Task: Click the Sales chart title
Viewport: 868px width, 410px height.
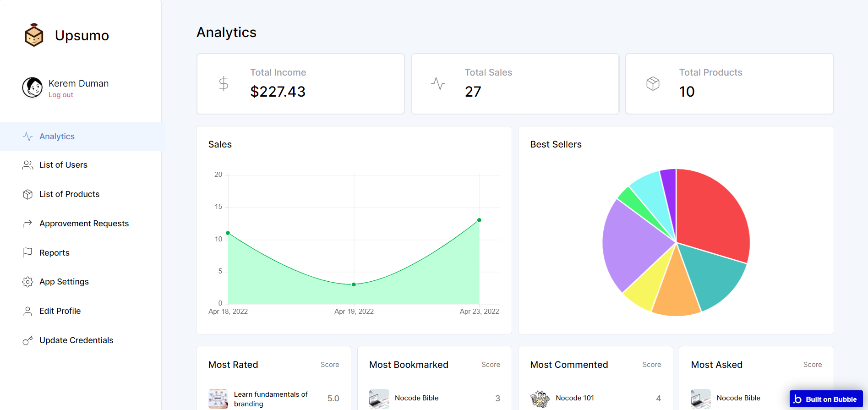Action: pos(220,144)
